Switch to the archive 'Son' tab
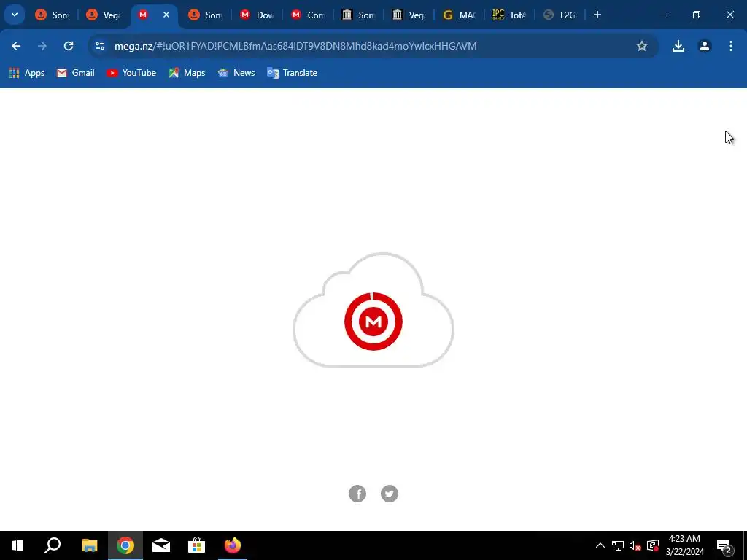Screen dimensions: 747x560 pos(358,15)
